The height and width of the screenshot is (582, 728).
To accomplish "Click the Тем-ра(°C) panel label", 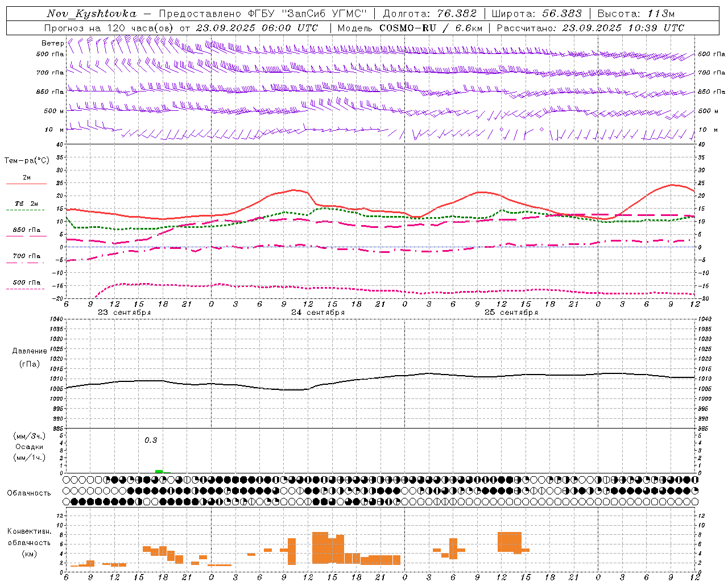I will tap(27, 161).
